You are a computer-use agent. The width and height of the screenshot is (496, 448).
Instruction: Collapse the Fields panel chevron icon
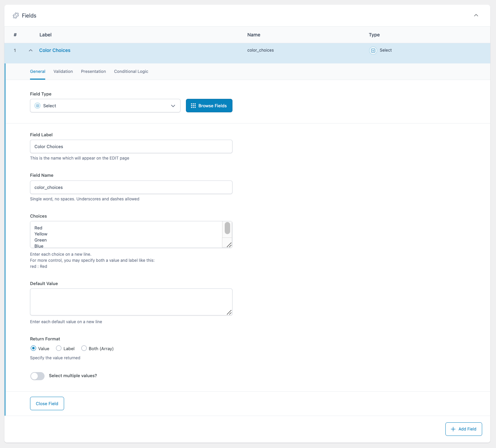pyautogui.click(x=476, y=15)
